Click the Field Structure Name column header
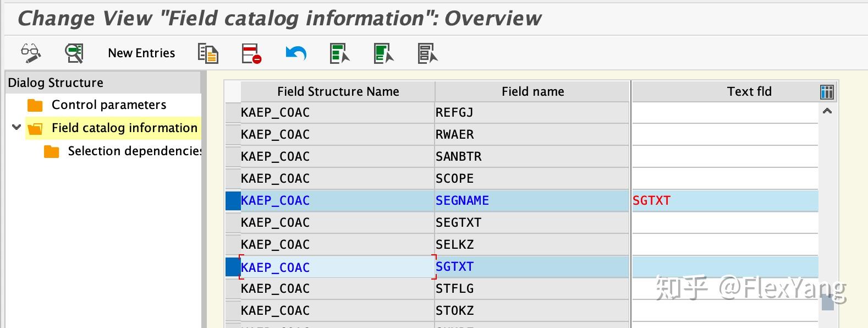The height and width of the screenshot is (328, 868). (x=338, y=91)
